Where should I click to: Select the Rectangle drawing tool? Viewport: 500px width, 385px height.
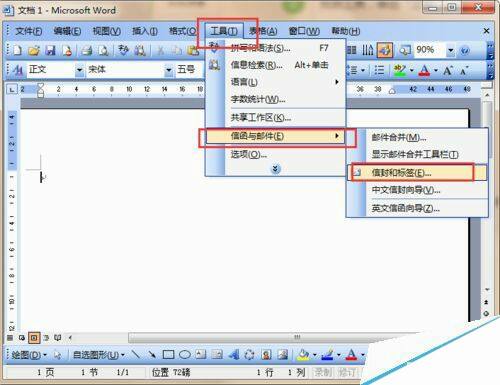click(168, 354)
